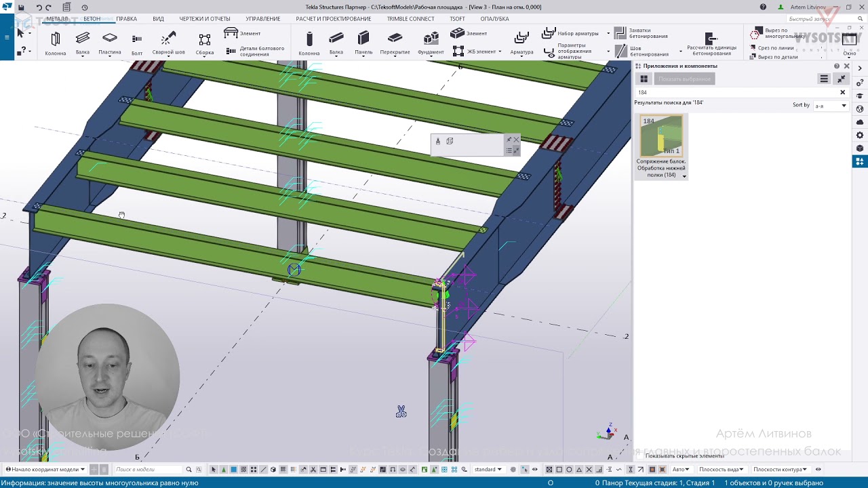This screenshot has height=488, width=868.
Task: Open the 'Авто' dropdown in bottom toolbar
Action: tap(679, 469)
